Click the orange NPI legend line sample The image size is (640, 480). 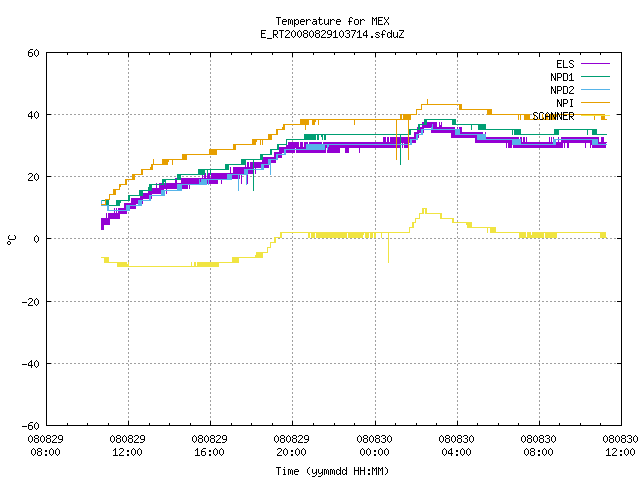point(595,102)
